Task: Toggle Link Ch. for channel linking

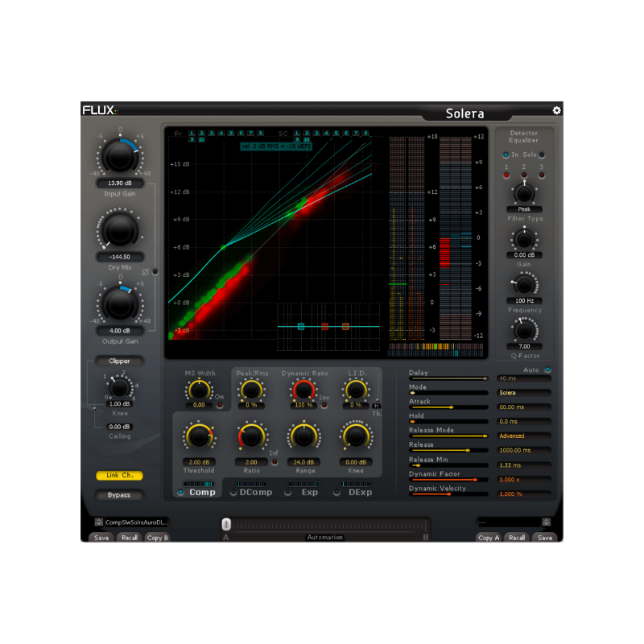Action: (x=118, y=476)
